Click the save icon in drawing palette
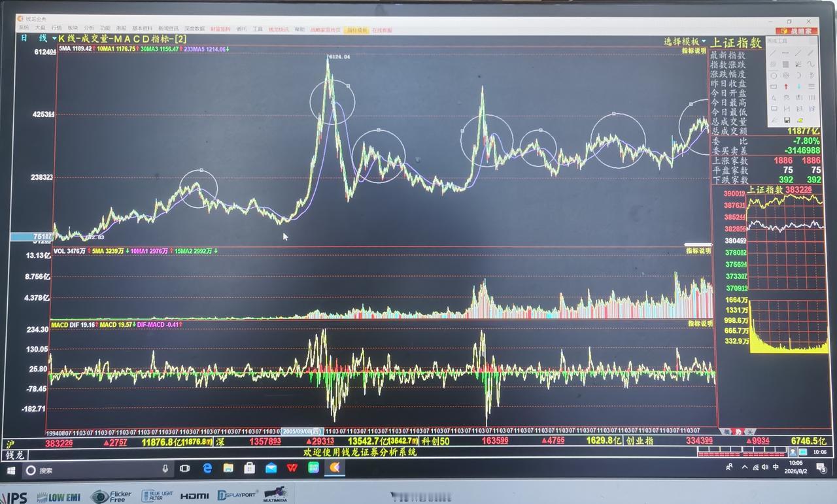Viewport: 837px width, 504px height. click(x=786, y=120)
